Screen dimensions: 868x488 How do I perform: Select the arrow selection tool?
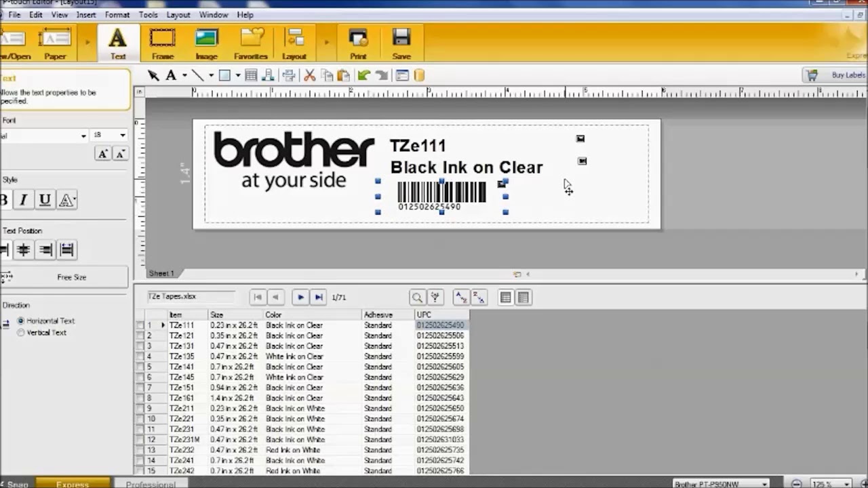[153, 75]
